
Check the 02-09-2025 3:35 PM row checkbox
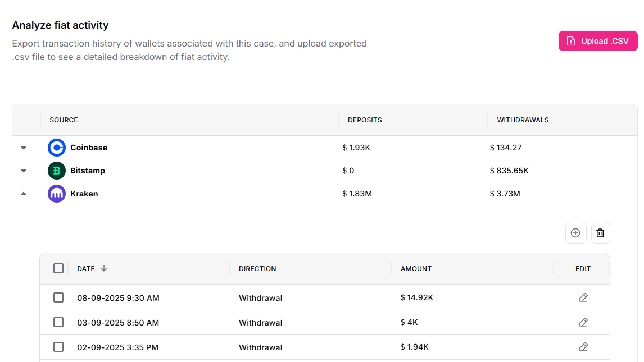[58, 347]
